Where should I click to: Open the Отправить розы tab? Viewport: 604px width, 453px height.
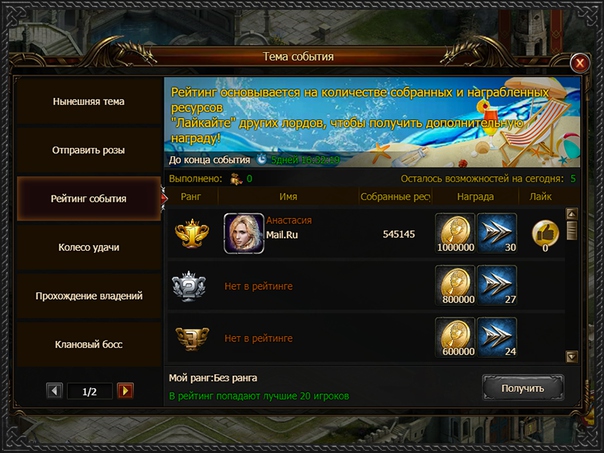click(89, 150)
